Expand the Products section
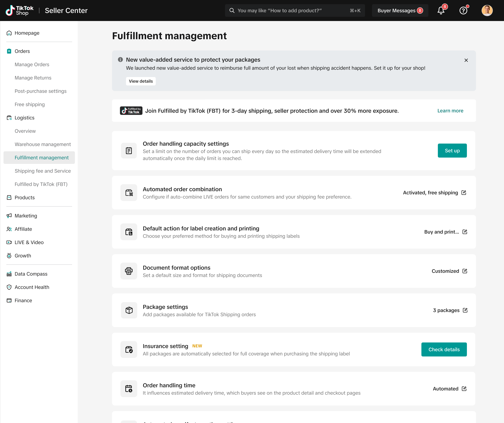 [x=24, y=197]
